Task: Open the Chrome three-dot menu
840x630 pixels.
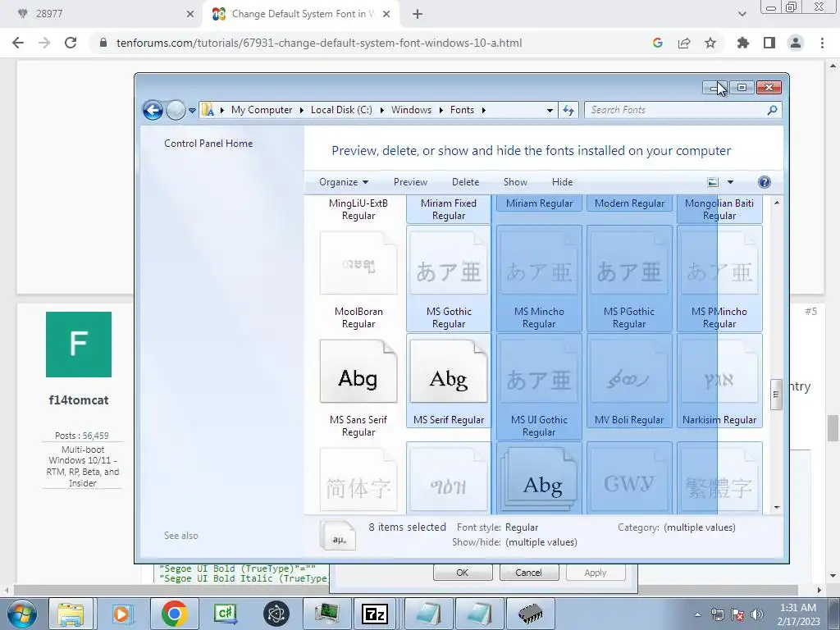Action: coord(822,43)
